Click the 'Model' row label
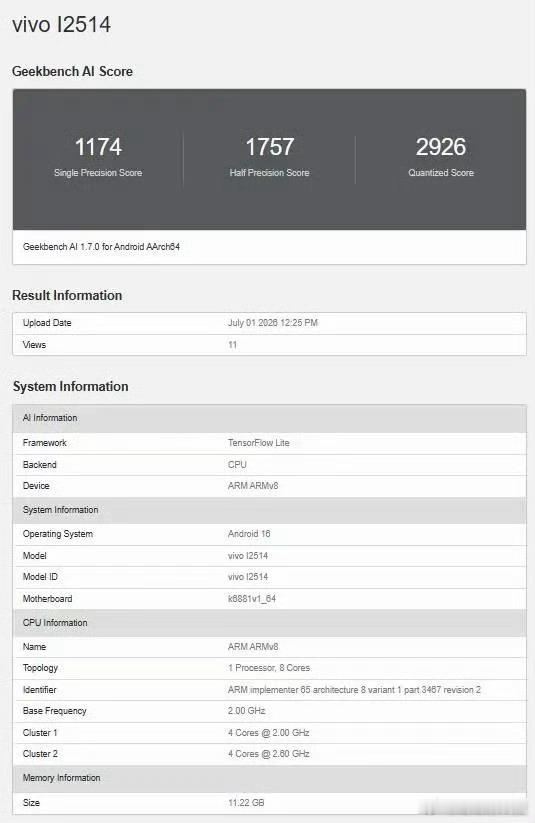The image size is (535, 823). coord(35,556)
